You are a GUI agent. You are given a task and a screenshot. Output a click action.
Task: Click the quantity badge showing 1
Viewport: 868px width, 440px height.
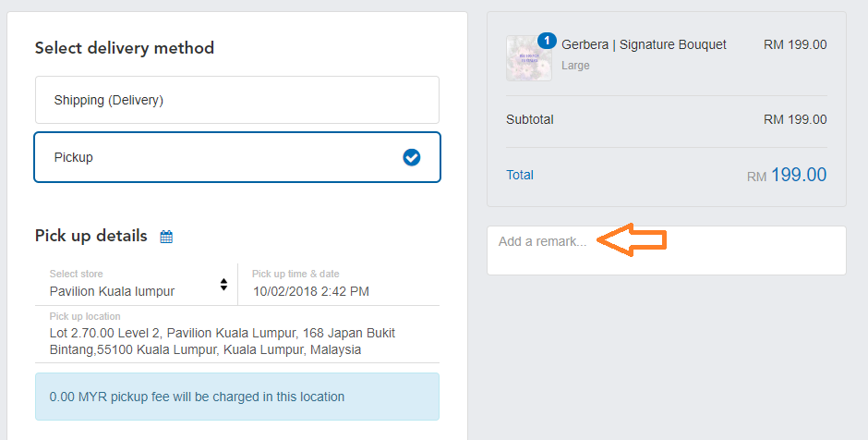coord(547,41)
